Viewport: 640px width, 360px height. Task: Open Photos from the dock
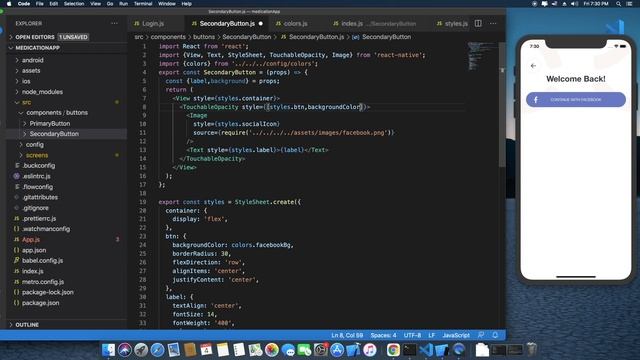click(x=272, y=350)
